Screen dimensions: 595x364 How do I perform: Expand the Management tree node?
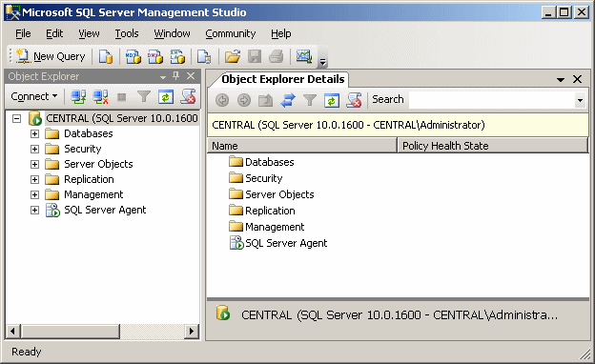coord(34,194)
